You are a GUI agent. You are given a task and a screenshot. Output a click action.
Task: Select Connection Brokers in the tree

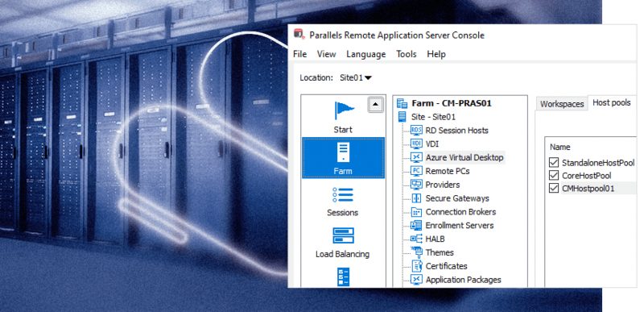460,212
